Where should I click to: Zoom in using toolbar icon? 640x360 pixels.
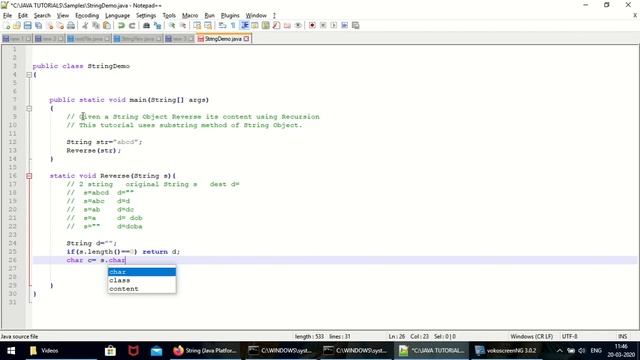point(172,25)
